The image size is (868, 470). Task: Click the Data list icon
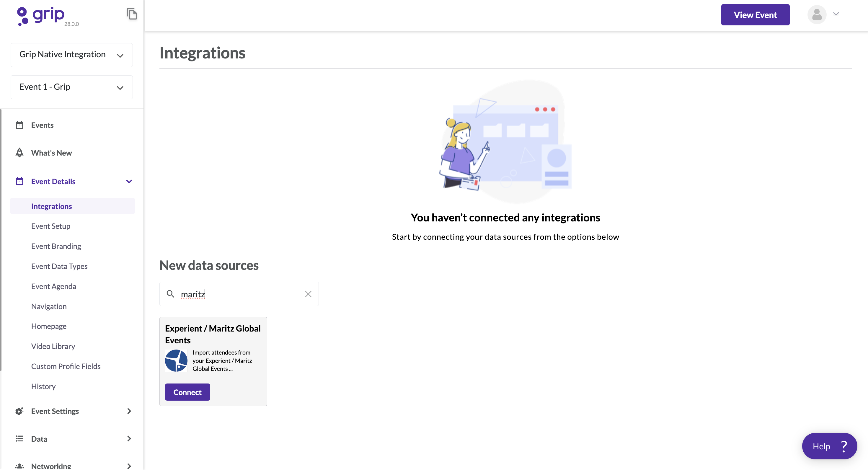(x=19, y=439)
